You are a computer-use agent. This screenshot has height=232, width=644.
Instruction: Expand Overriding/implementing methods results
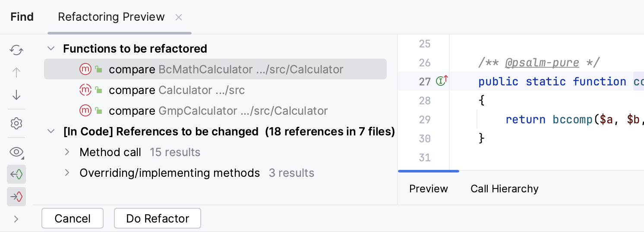pos(67,173)
